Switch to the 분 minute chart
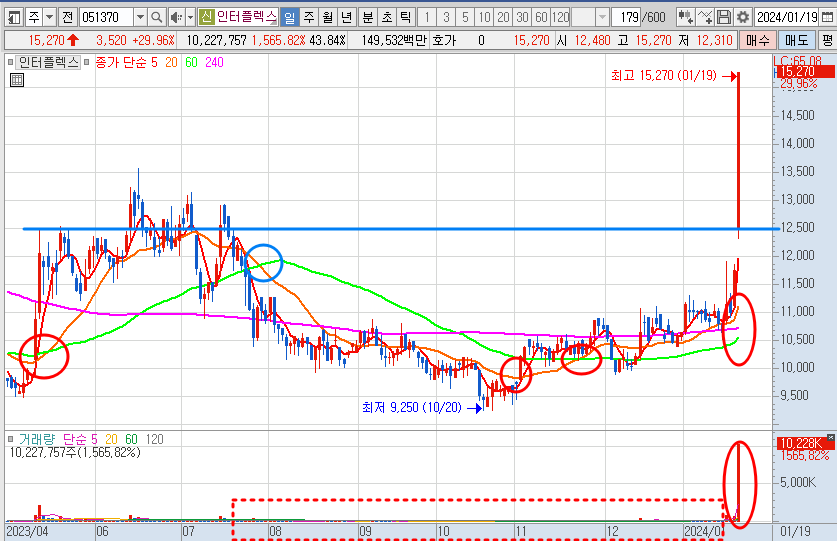The image size is (837, 541). [x=368, y=18]
